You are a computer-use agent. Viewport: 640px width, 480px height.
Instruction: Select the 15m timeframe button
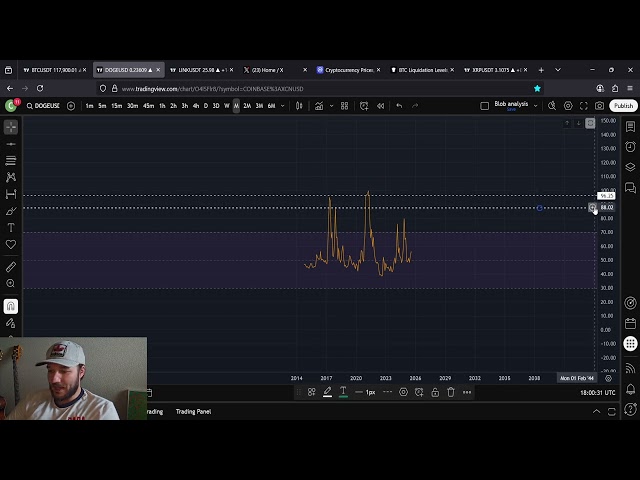pyautogui.click(x=116, y=106)
